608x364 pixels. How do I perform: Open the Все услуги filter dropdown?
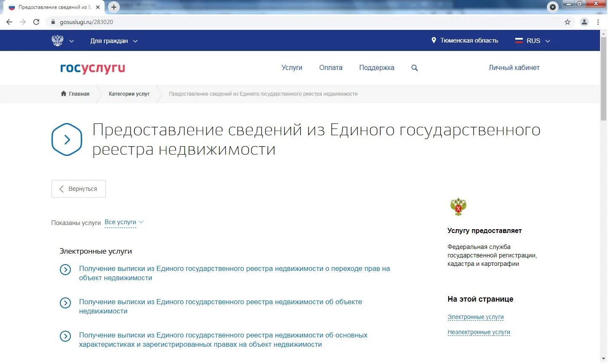[x=124, y=222]
